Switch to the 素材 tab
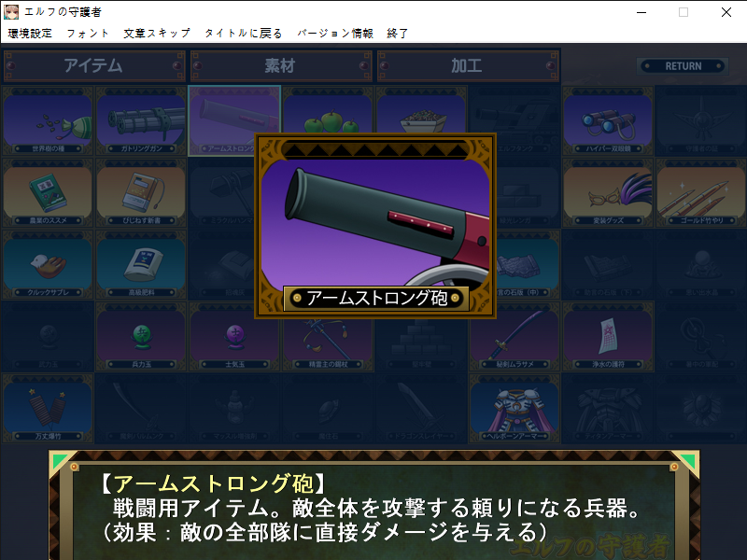 (x=281, y=65)
